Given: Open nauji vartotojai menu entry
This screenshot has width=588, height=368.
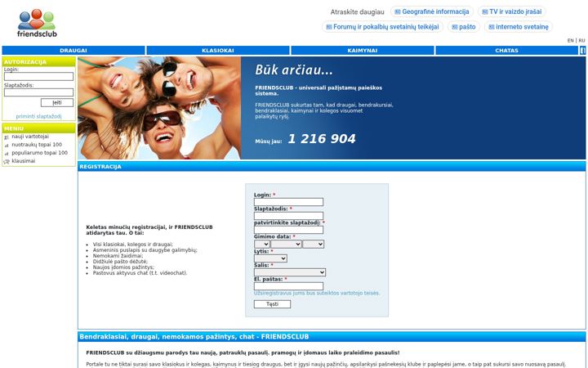Looking at the screenshot, I should pyautogui.click(x=30, y=137).
